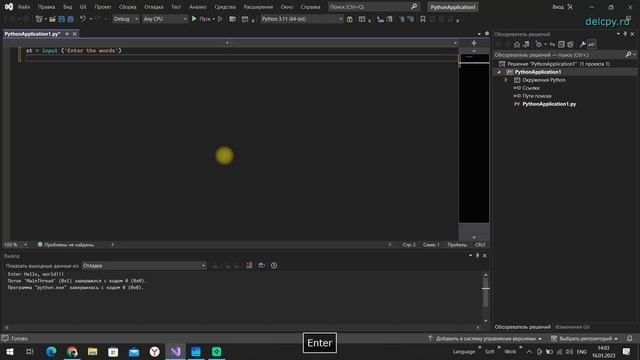
Task: Open Microsoft Edge from the taskbar
Action: tap(51, 351)
